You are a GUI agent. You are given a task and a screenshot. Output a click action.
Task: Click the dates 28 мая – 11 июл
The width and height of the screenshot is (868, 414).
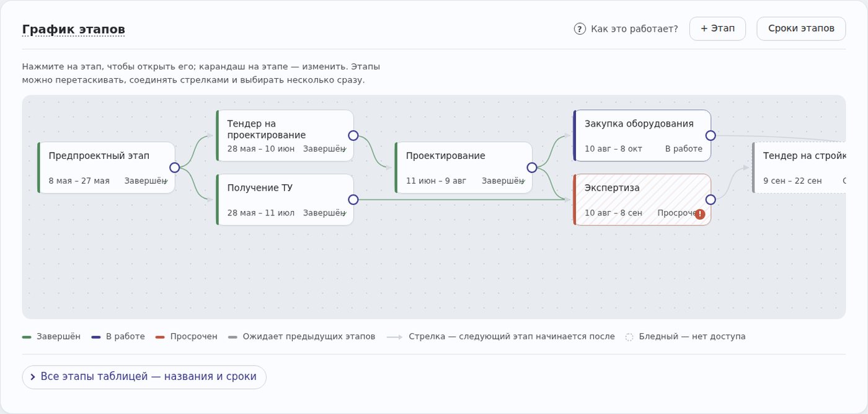tap(261, 214)
